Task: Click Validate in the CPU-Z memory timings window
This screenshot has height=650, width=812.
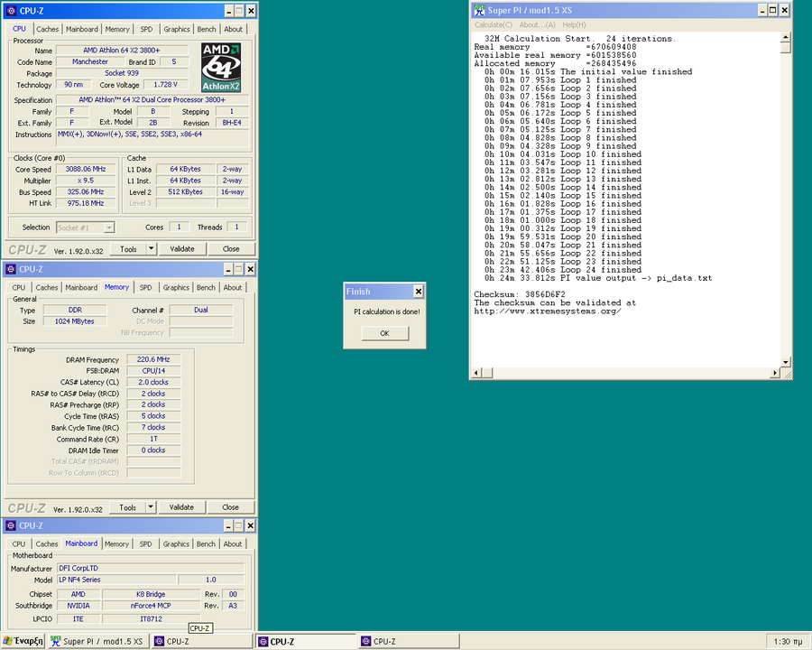Action: point(181,508)
